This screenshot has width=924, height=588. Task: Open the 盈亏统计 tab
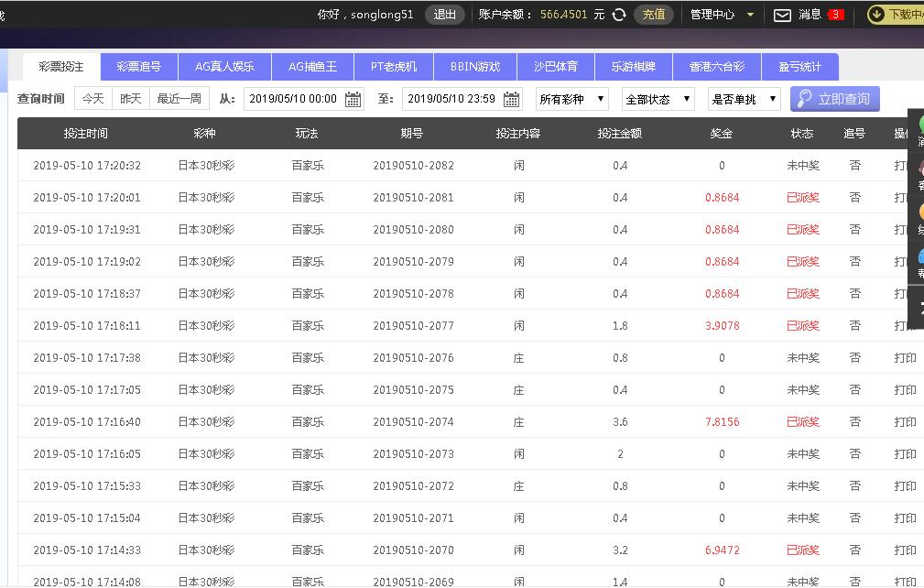point(799,67)
